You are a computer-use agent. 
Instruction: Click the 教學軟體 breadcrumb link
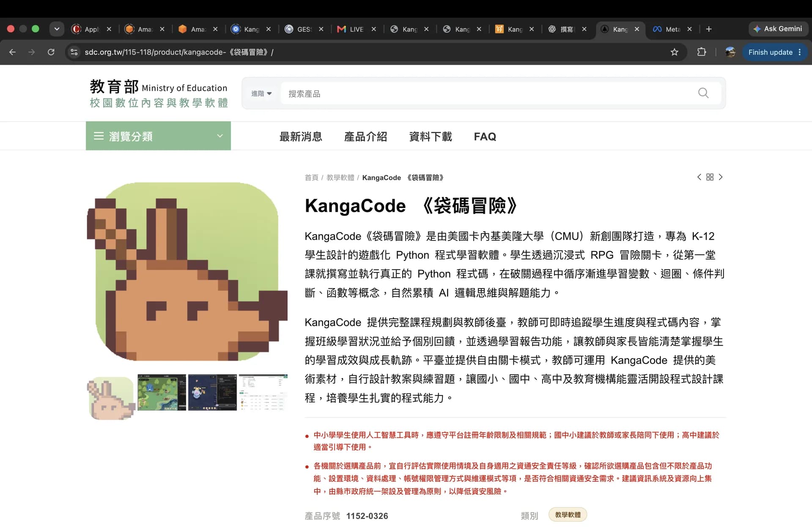pos(340,177)
